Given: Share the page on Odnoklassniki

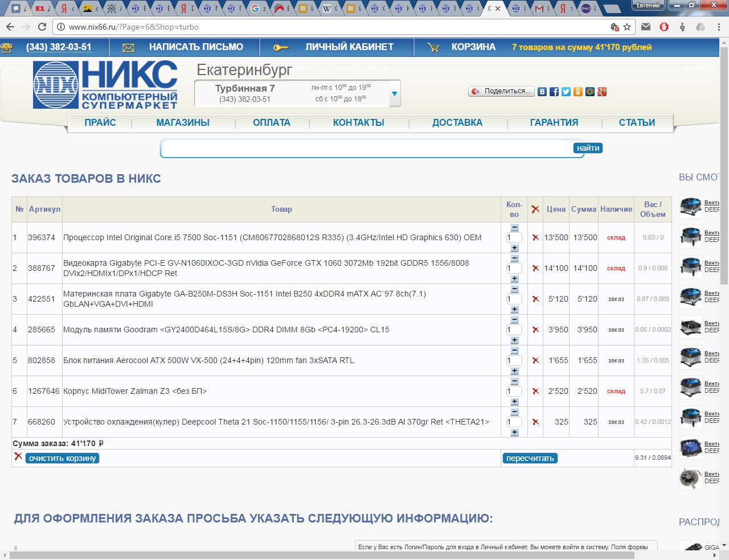Looking at the screenshot, I should (578, 92).
